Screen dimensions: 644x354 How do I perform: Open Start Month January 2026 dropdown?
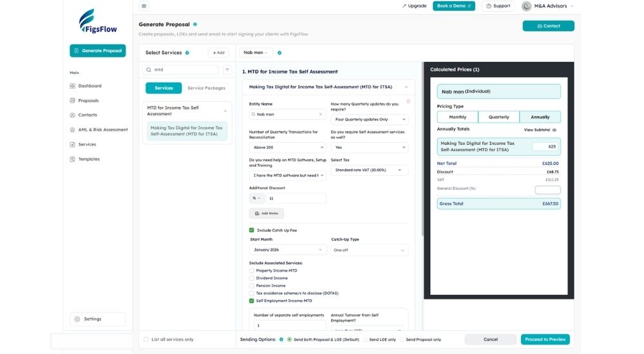coord(287,250)
